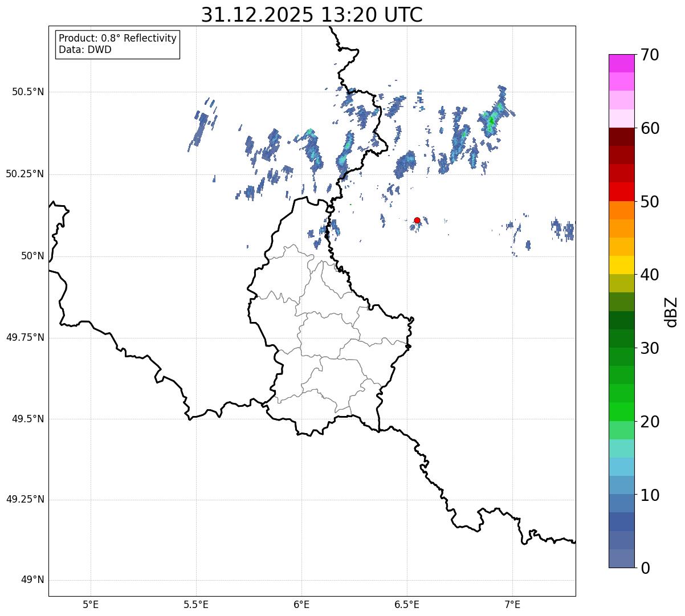This screenshot has height=616, width=685.
Task: Click the "6°E" longitude label
Action: coord(301,605)
